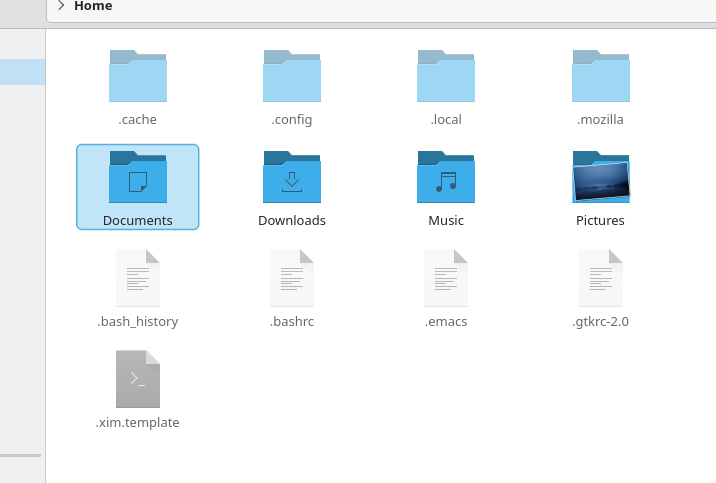Click the Home breadcrumb in location bar
716x483 pixels.
tap(93, 6)
